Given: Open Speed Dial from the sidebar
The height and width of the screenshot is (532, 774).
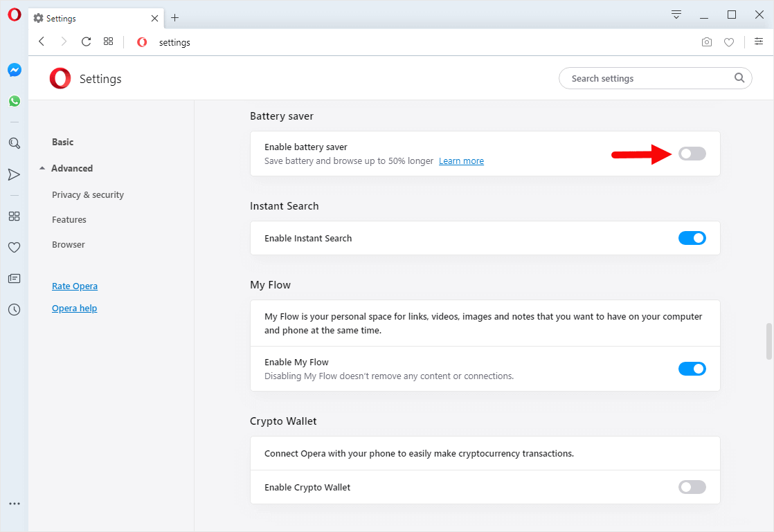Looking at the screenshot, I should [15, 217].
